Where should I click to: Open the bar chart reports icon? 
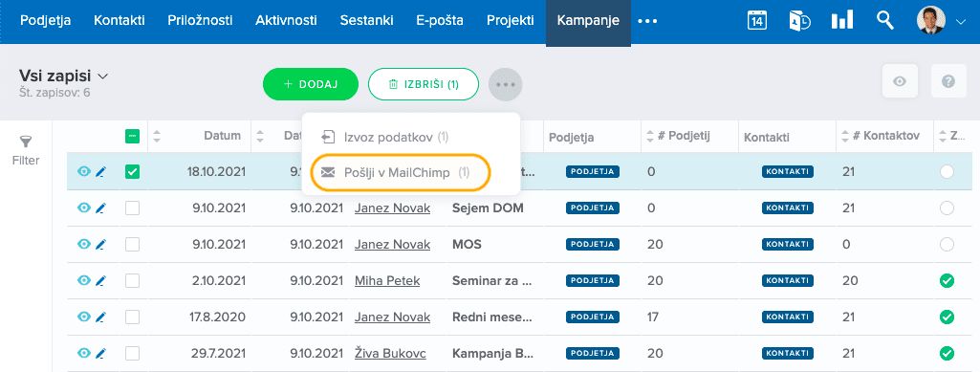coord(842,20)
